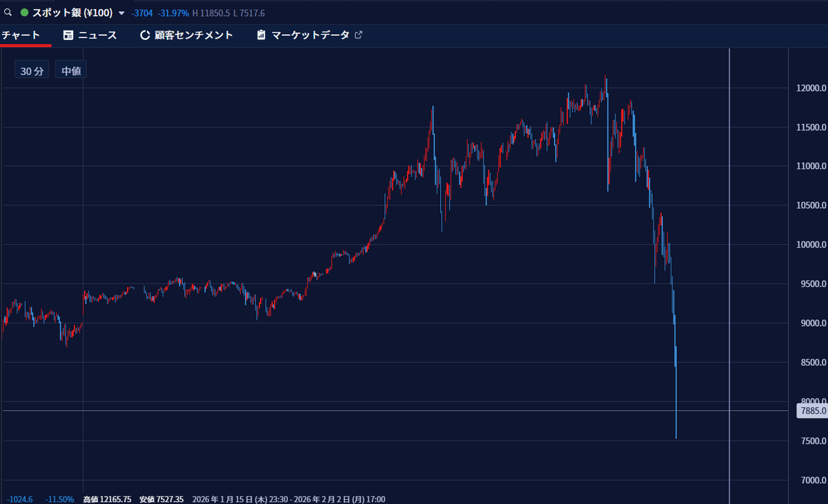Image resolution: width=828 pixels, height=504 pixels.
Task: Click the 8500.0 price axis label
Action: pyautogui.click(x=812, y=363)
